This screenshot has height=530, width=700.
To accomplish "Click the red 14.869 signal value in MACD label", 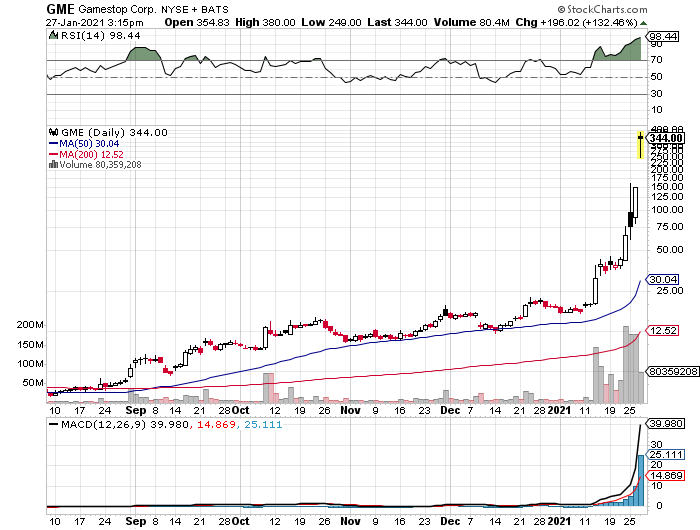I will pos(217,424).
